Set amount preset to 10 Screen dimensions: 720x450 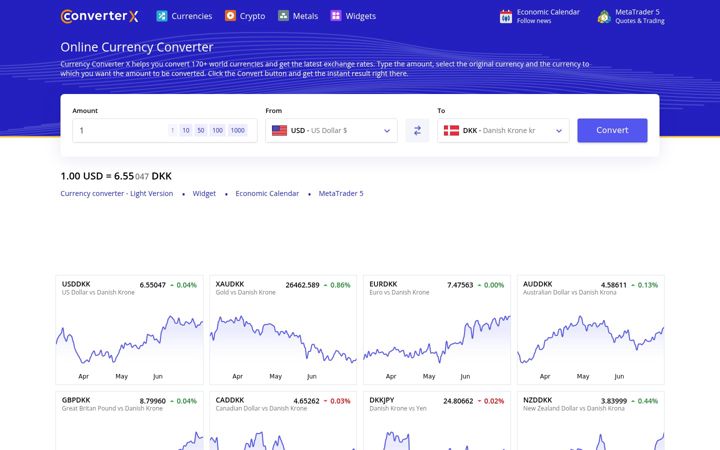point(186,130)
